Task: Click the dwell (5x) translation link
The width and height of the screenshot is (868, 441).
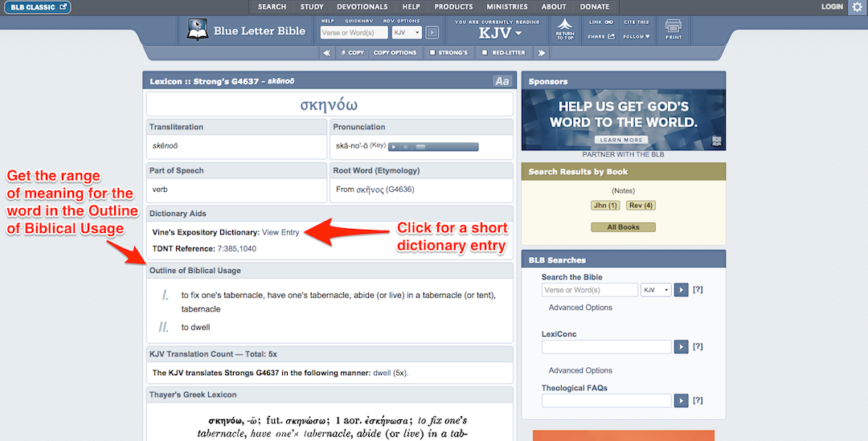Action: pyautogui.click(x=391, y=373)
